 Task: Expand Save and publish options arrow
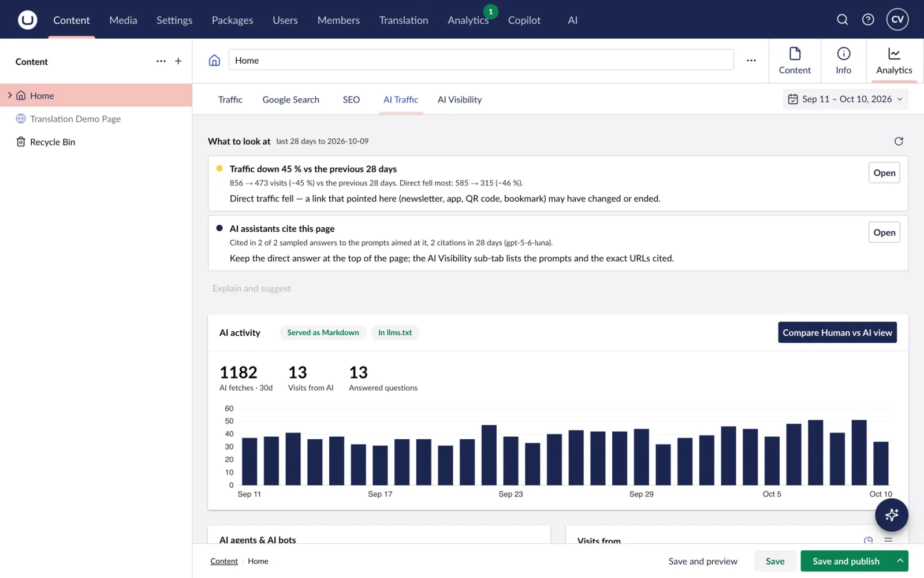(900, 561)
